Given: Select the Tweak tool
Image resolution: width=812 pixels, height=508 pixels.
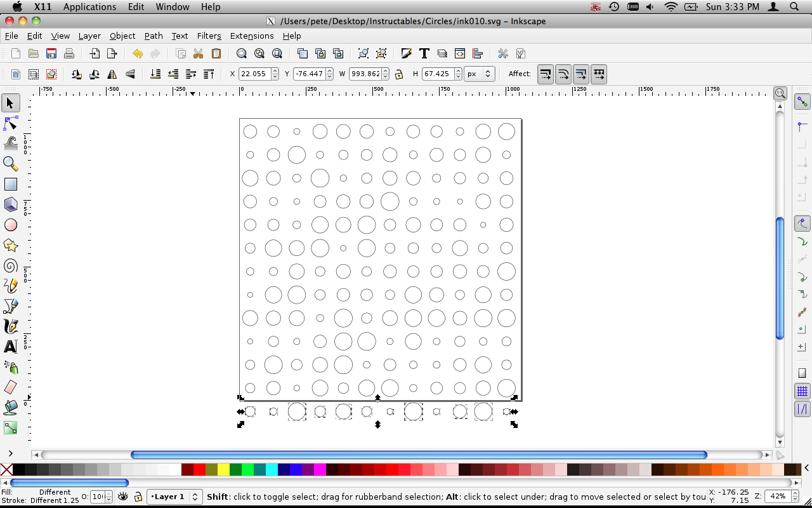Looking at the screenshot, I should click(x=11, y=144).
